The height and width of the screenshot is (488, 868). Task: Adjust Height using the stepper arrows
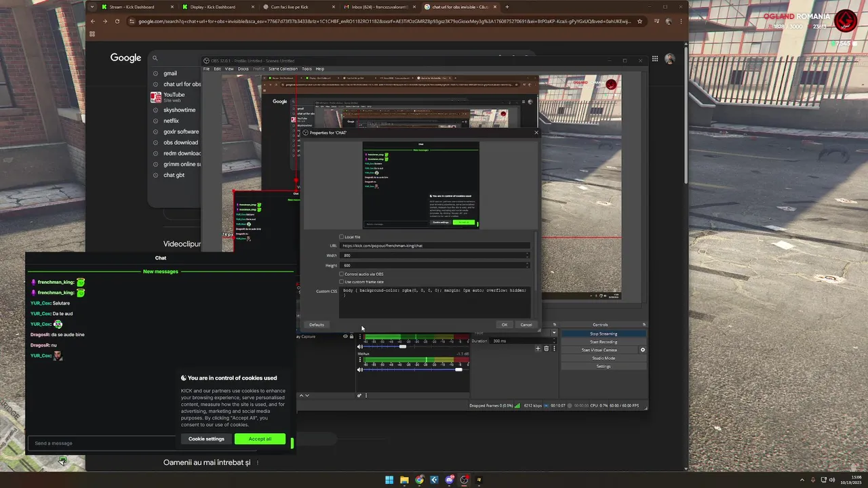528,265
